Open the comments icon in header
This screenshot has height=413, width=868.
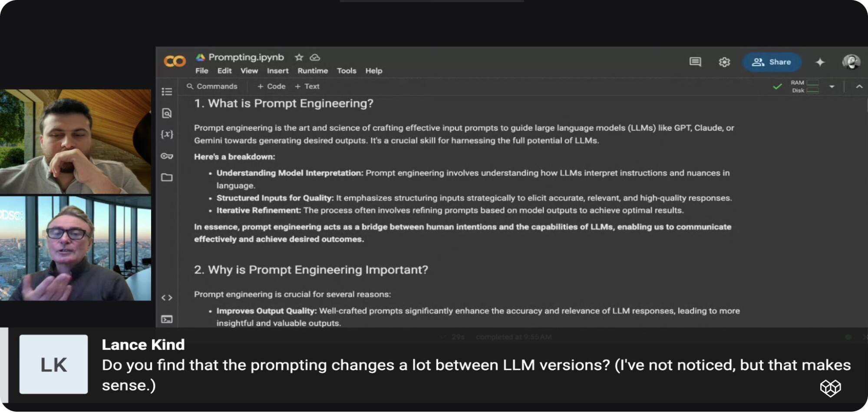[x=695, y=62]
